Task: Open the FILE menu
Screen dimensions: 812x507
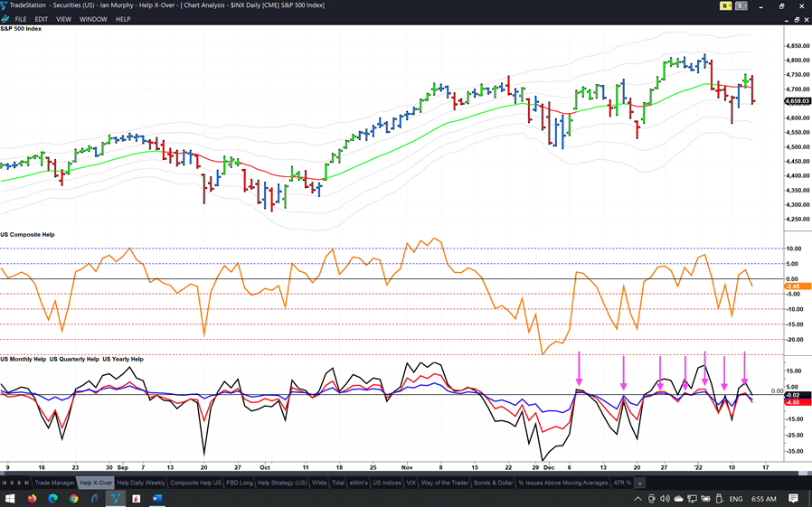Action: tap(20, 19)
